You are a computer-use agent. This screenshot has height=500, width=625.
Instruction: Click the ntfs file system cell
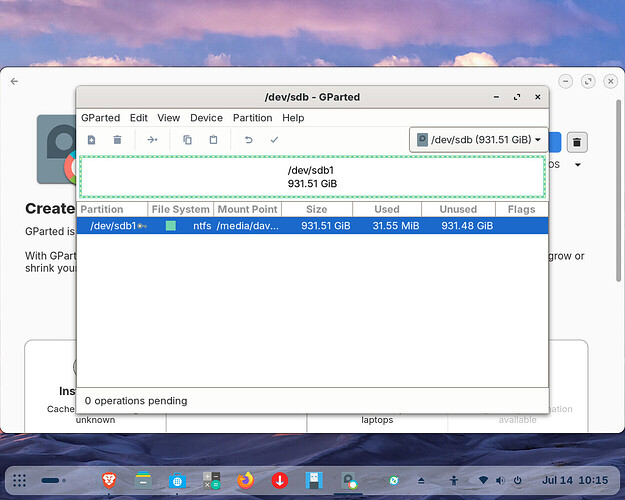[202, 226]
